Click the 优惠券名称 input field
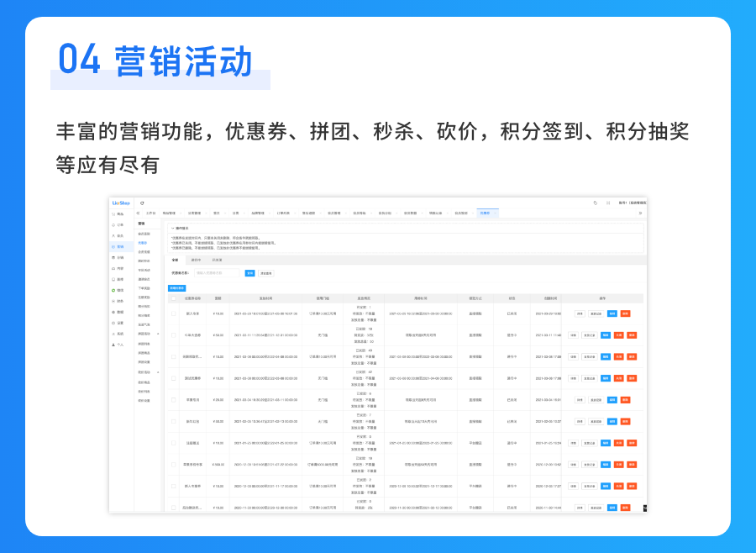The width and height of the screenshot is (756, 553). click(218, 273)
